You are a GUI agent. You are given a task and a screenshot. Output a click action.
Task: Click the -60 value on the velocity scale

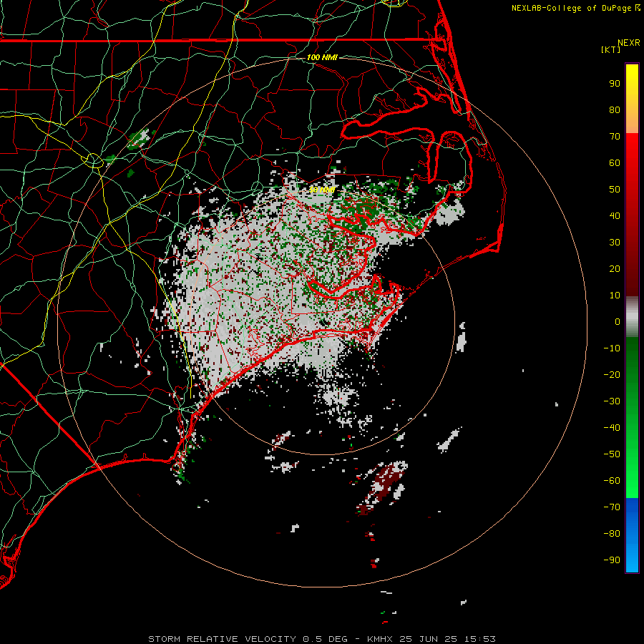(612, 481)
